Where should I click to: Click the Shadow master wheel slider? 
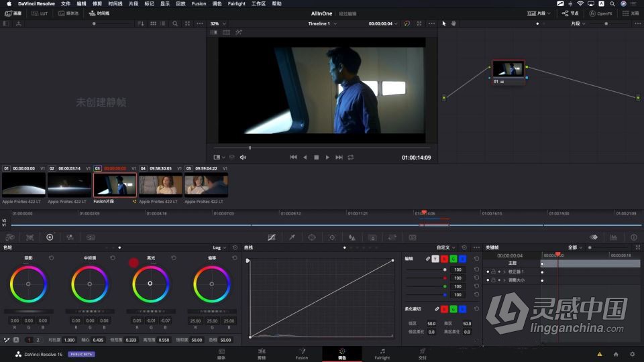(28, 312)
